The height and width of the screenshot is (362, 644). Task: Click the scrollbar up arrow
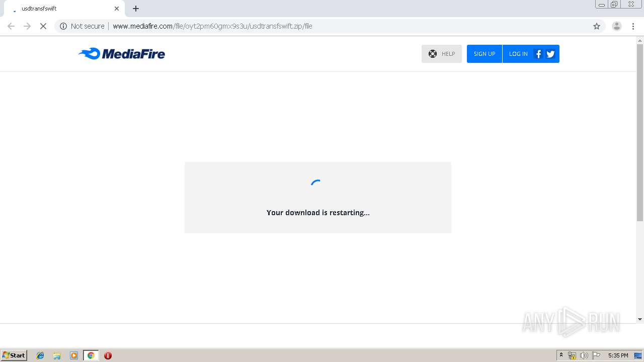(640, 40)
